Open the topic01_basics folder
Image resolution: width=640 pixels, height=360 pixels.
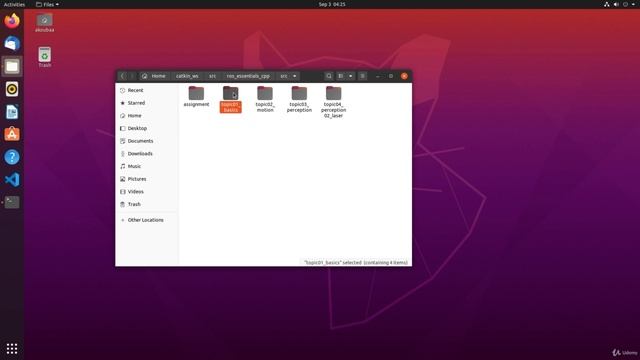231,99
